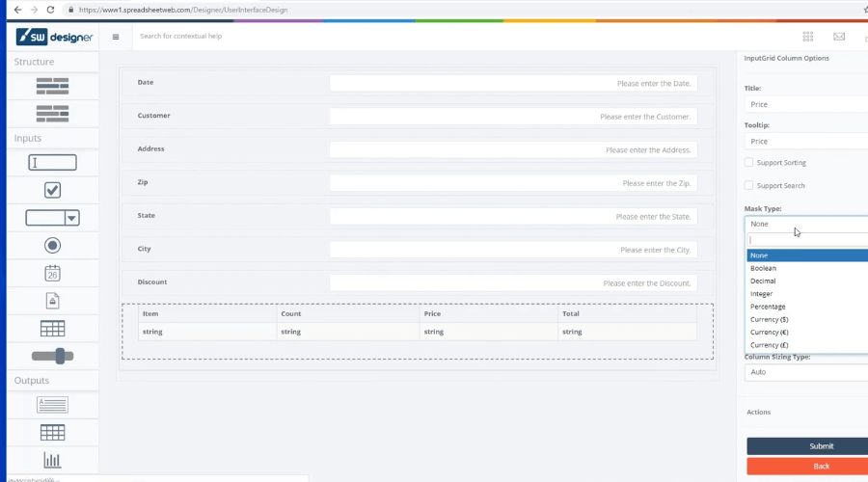
Task: Open the mail envelope icon
Action: pyautogui.click(x=839, y=37)
